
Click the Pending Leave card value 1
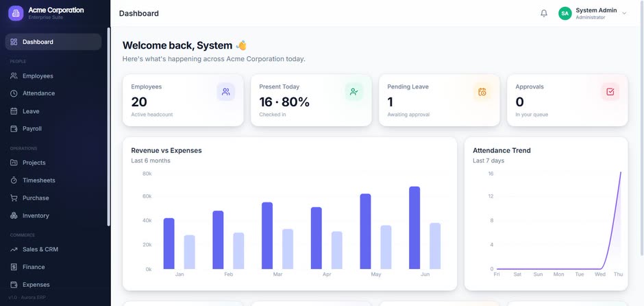[391, 102]
